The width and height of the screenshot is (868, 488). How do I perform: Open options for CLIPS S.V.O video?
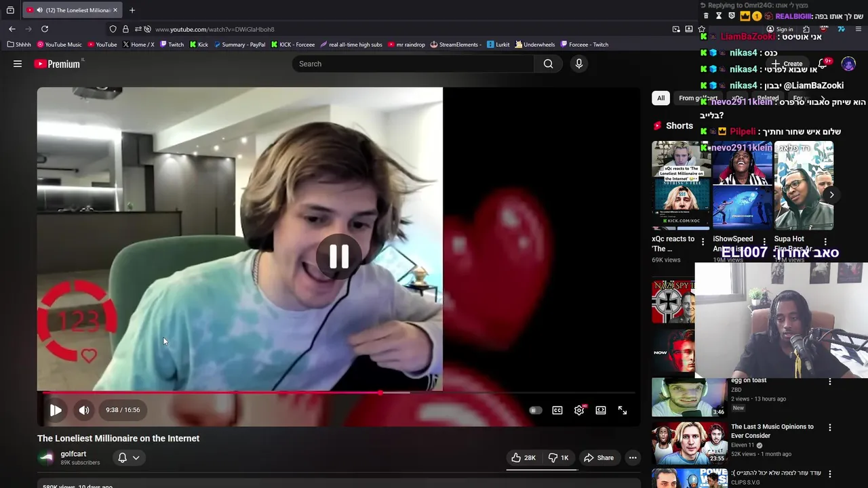coord(829,474)
